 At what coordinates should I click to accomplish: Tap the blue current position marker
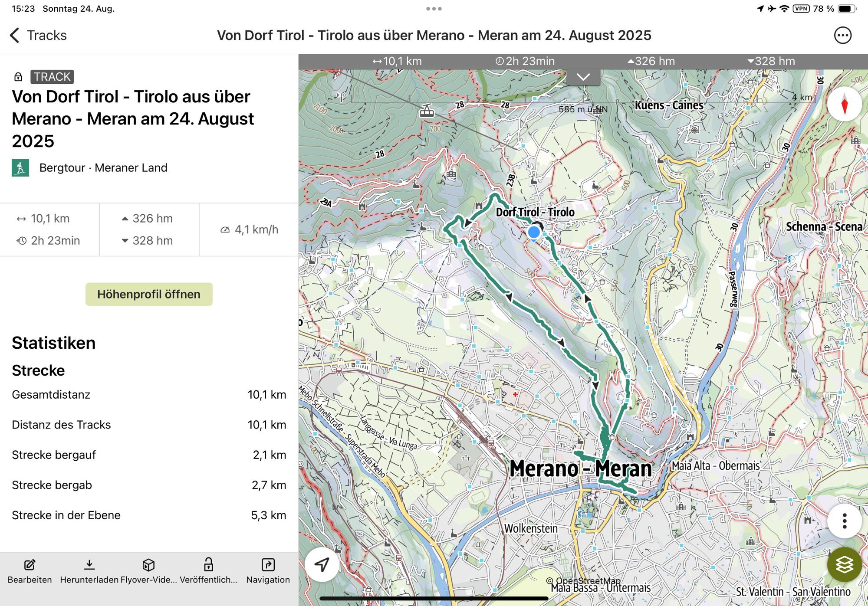[533, 232]
